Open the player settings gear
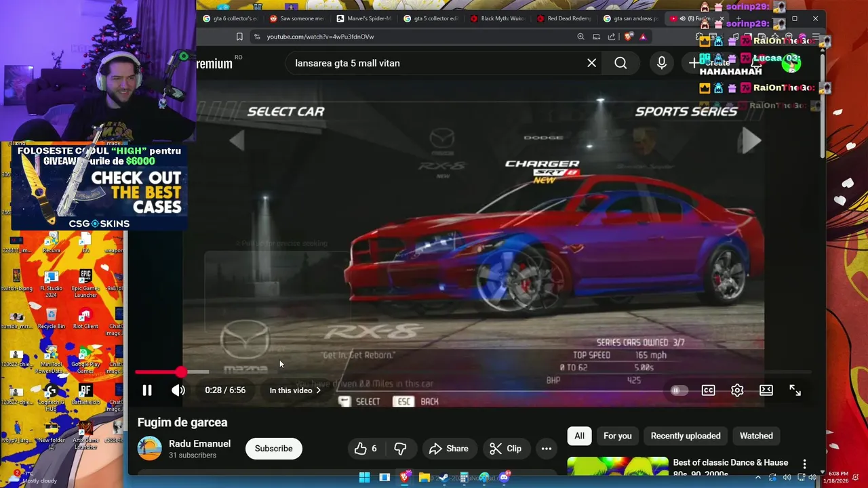 point(737,390)
